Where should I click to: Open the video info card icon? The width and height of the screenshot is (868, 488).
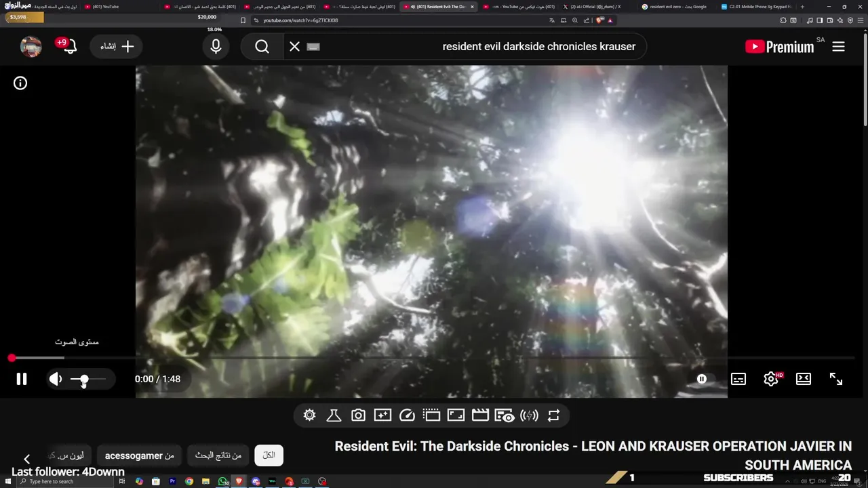20,83
